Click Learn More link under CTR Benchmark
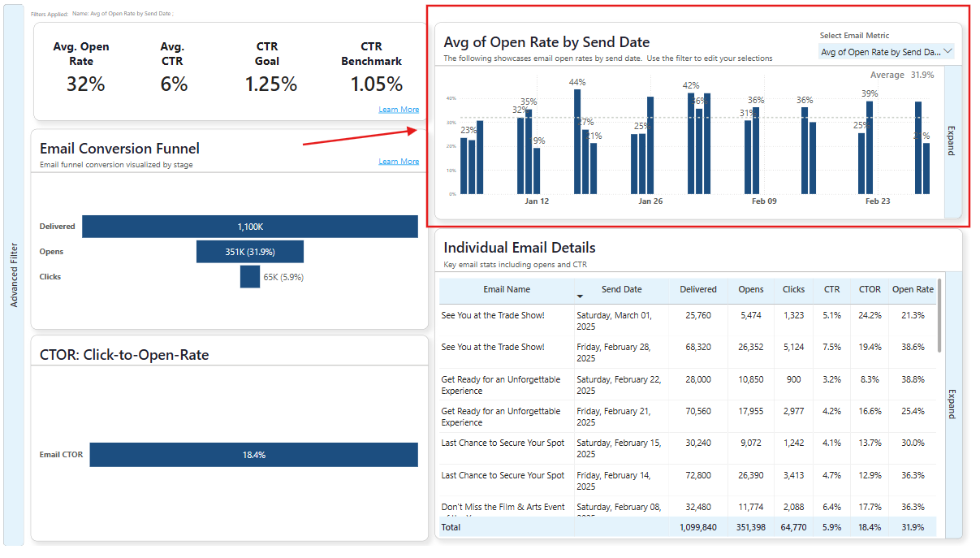Screen dimensions: 980x558 (x=399, y=110)
